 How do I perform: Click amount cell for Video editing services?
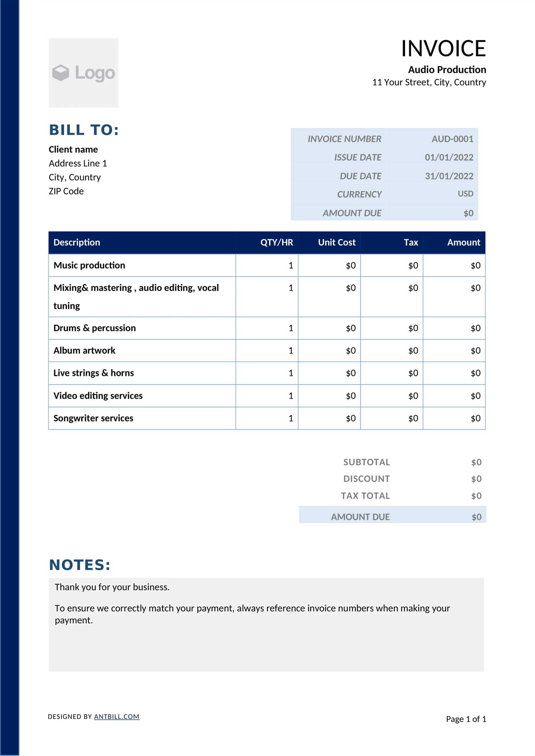(x=454, y=396)
